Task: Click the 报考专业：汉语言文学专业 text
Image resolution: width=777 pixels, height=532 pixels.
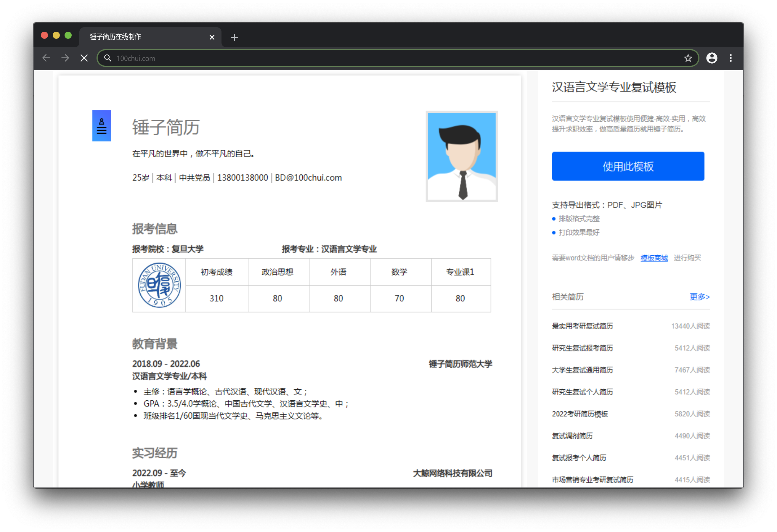Action: (x=329, y=249)
